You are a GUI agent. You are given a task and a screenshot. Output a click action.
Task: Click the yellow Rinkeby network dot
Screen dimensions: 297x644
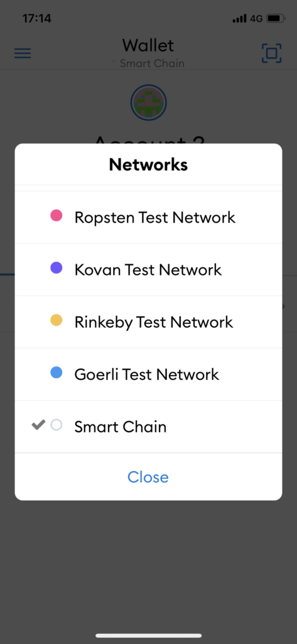(x=57, y=320)
